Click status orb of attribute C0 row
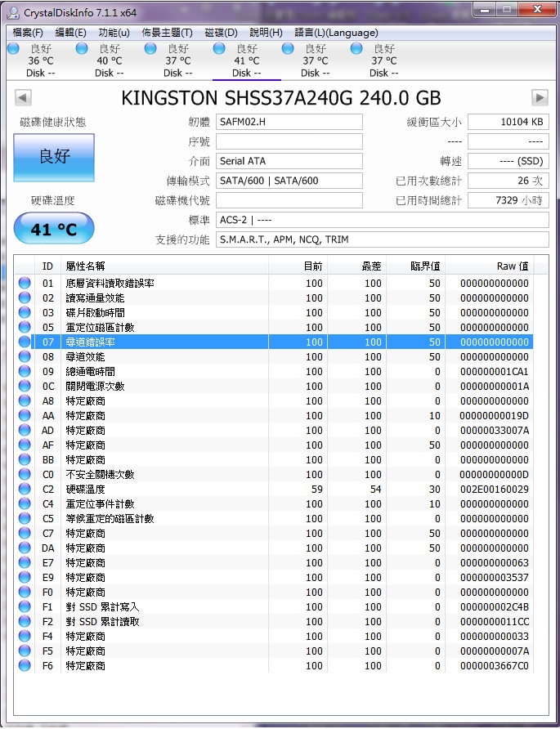 tap(25, 474)
